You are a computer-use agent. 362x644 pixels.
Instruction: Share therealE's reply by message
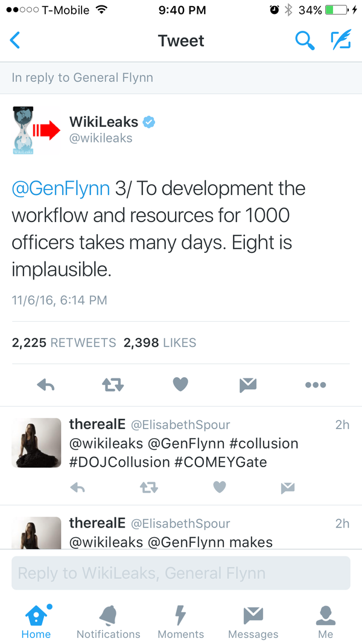click(x=288, y=487)
